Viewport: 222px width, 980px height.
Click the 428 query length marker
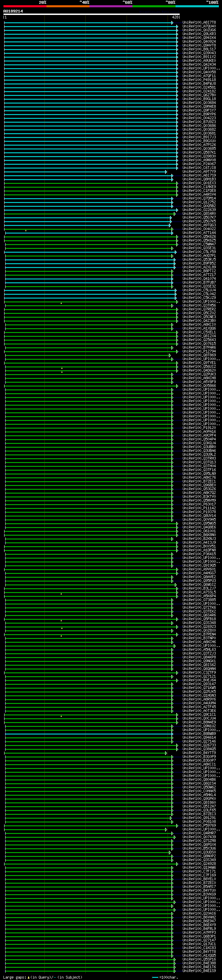coord(175,17)
